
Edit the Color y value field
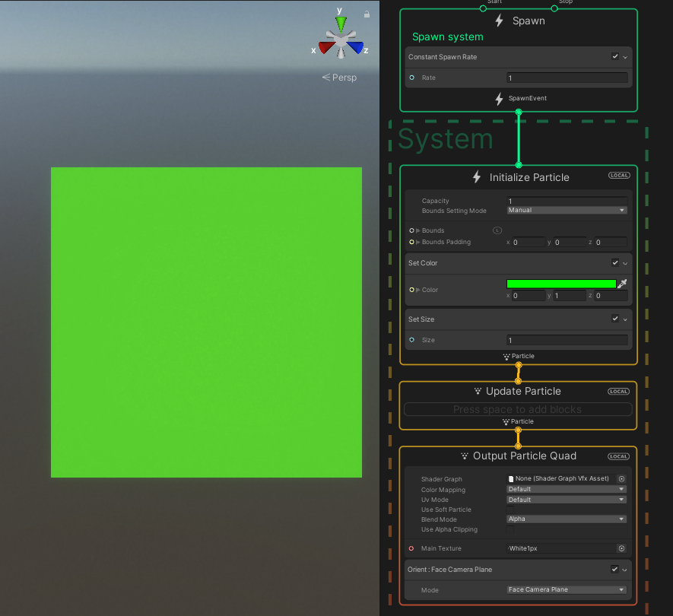pyautogui.click(x=570, y=295)
